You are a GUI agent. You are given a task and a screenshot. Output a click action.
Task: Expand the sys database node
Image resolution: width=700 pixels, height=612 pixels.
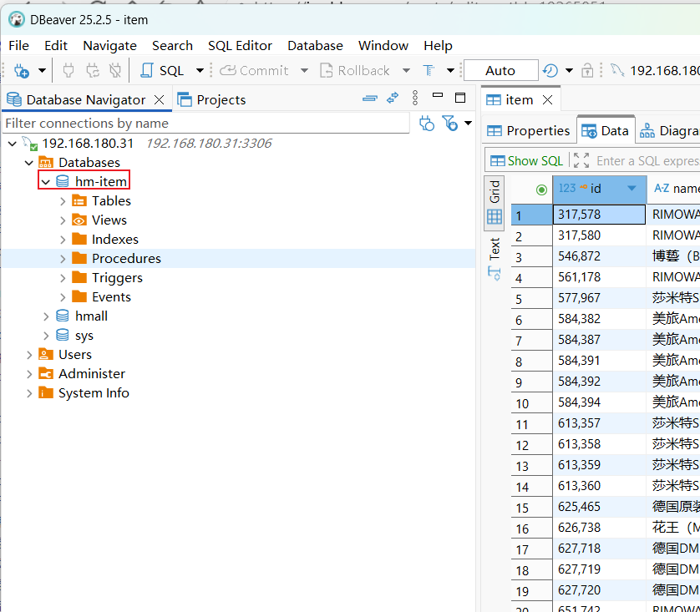pyautogui.click(x=46, y=336)
